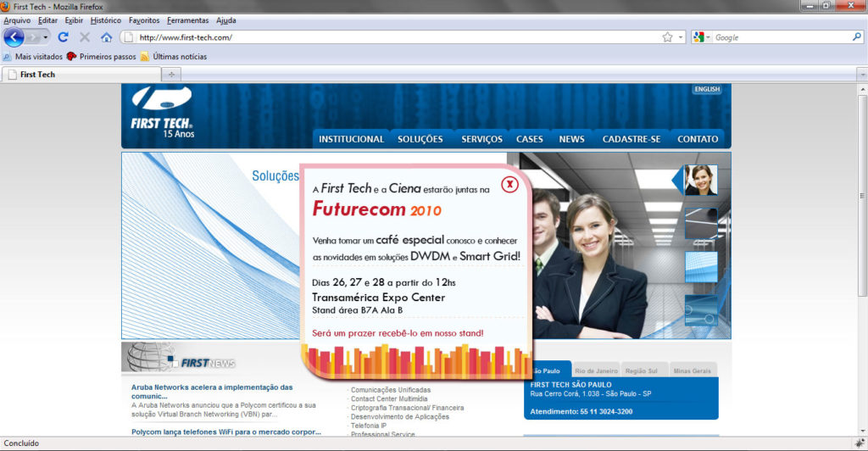Image resolution: width=868 pixels, height=451 pixels.
Task: Click Atendimento: 55 11 3024-3200 text
Action: coord(581,412)
